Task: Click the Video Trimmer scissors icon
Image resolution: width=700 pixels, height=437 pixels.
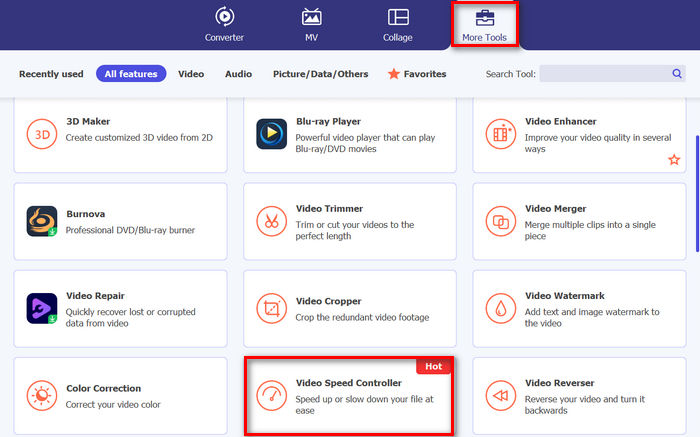Action: click(271, 221)
